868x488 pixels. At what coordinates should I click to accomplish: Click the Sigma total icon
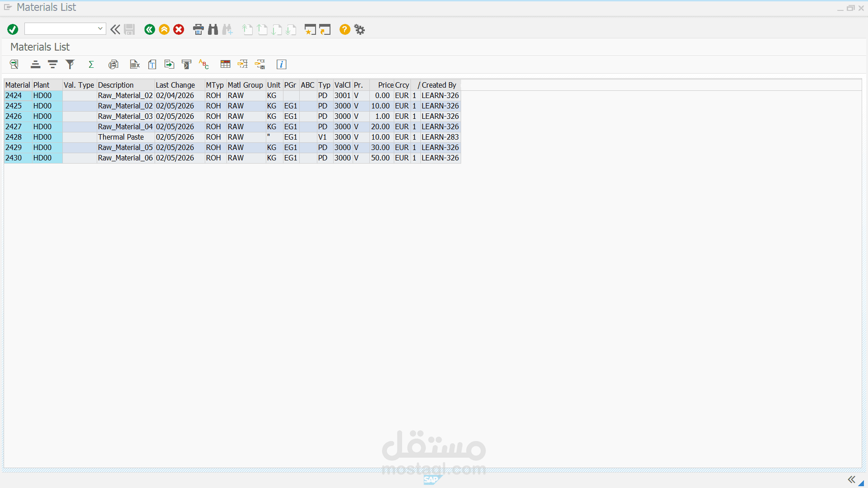click(91, 64)
